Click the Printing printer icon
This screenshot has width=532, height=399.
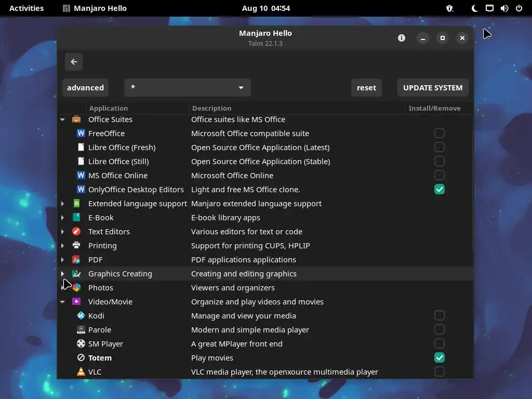tap(76, 246)
